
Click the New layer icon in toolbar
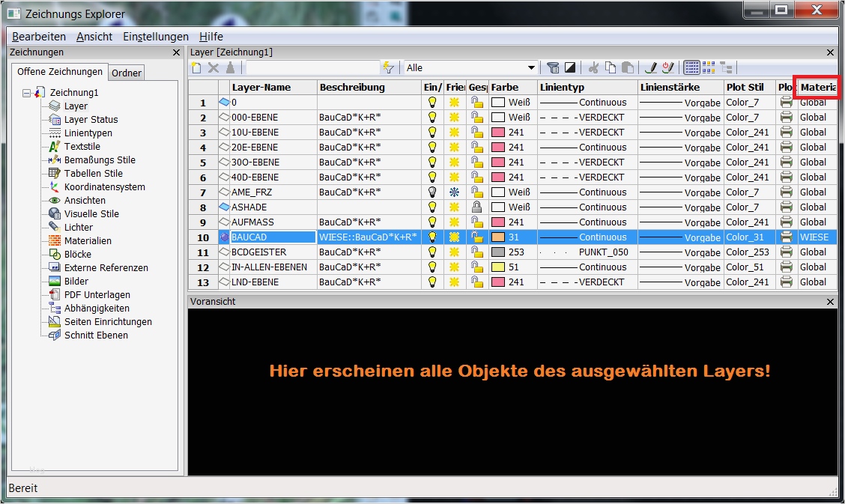(x=197, y=68)
